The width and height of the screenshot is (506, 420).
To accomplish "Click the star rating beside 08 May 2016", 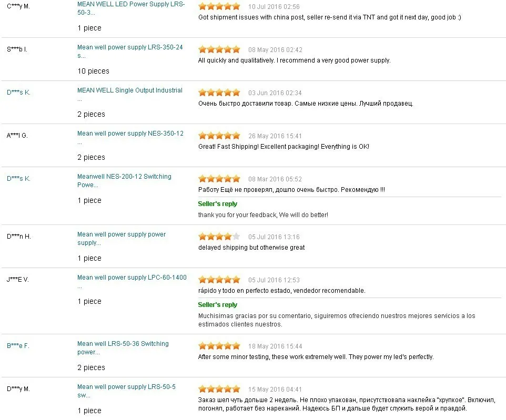I will (219, 50).
